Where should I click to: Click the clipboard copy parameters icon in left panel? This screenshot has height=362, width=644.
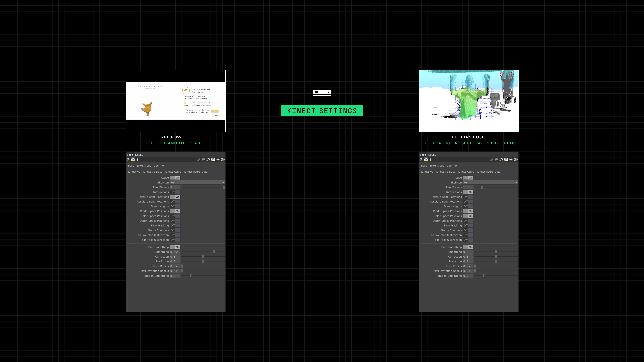(208, 159)
